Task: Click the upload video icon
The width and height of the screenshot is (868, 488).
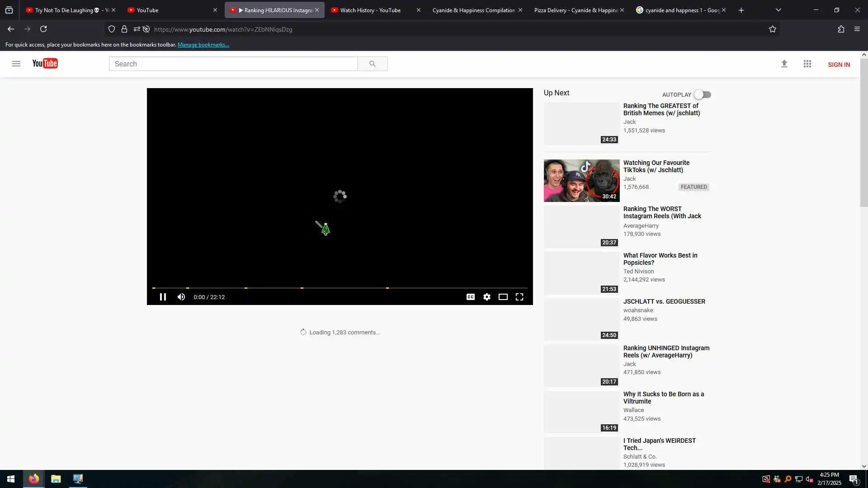Action: pyautogui.click(x=784, y=64)
